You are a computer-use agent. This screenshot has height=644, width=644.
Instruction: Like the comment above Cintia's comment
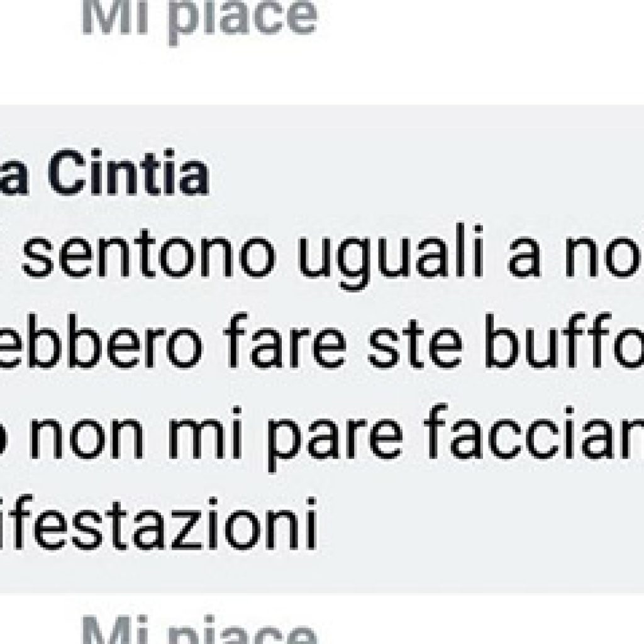199,19
